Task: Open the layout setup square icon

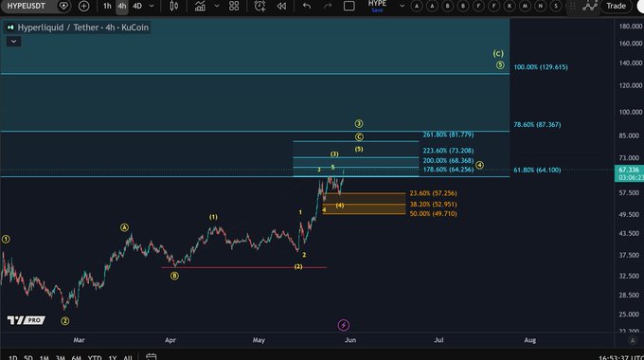Action: click(x=349, y=6)
